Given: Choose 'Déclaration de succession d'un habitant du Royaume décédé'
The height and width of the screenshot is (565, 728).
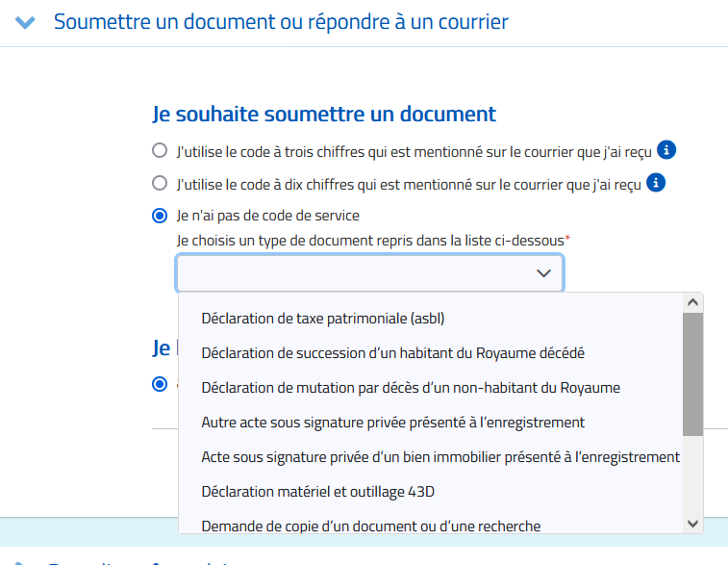Looking at the screenshot, I should pos(431,353).
